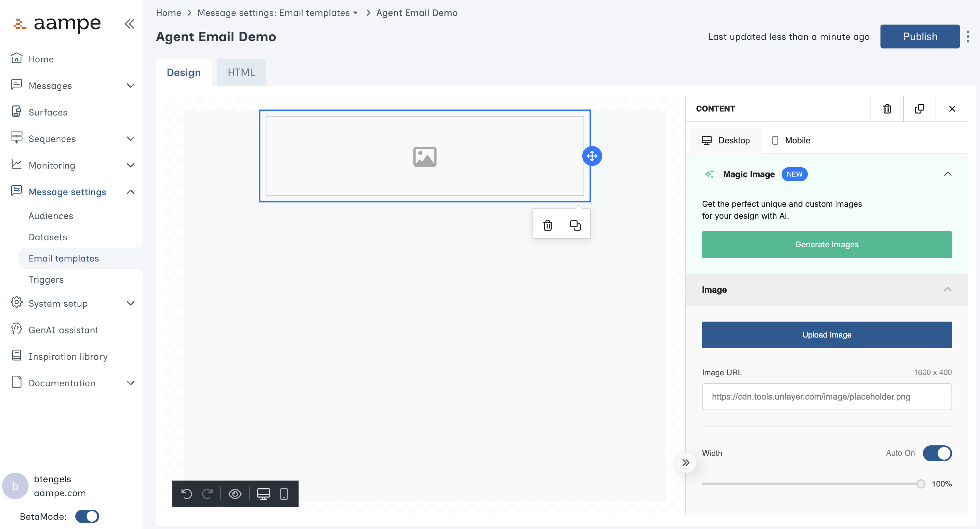Click '1600 x 400' dimension text
The image size is (980, 529).
click(933, 373)
